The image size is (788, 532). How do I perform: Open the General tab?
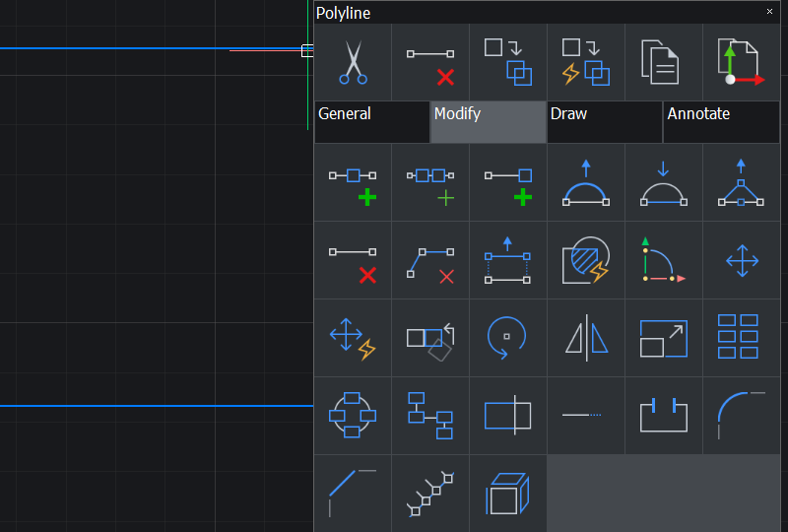click(x=372, y=121)
